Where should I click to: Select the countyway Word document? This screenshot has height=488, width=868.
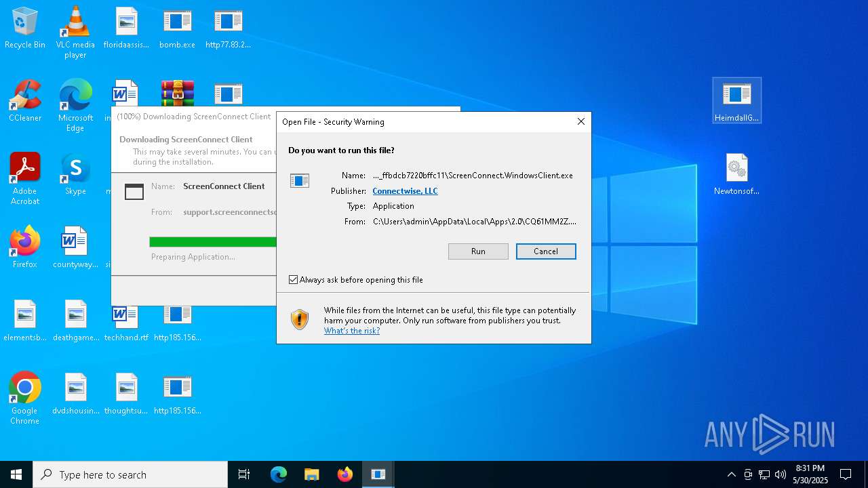click(75, 248)
